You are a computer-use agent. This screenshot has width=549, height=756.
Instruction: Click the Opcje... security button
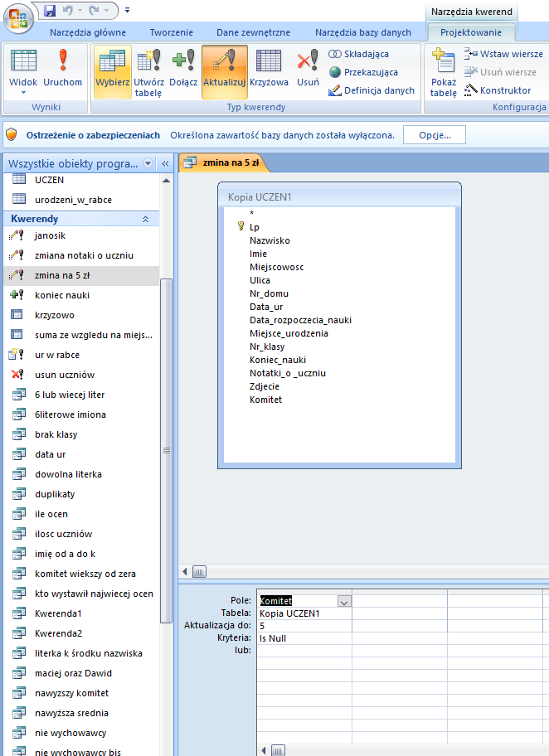click(x=434, y=135)
